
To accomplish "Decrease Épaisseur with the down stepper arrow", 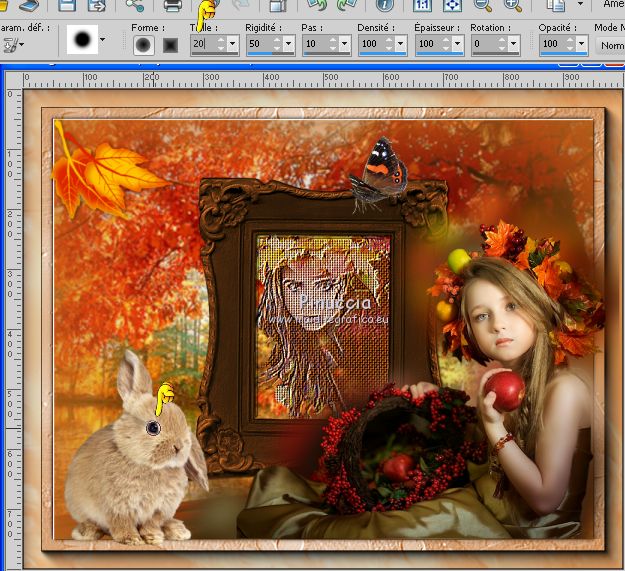I will [446, 47].
